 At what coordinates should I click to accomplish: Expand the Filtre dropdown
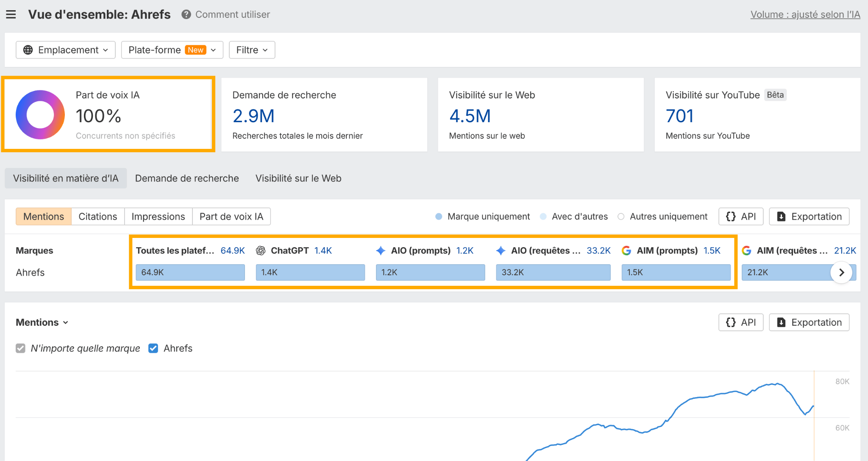[252, 50]
